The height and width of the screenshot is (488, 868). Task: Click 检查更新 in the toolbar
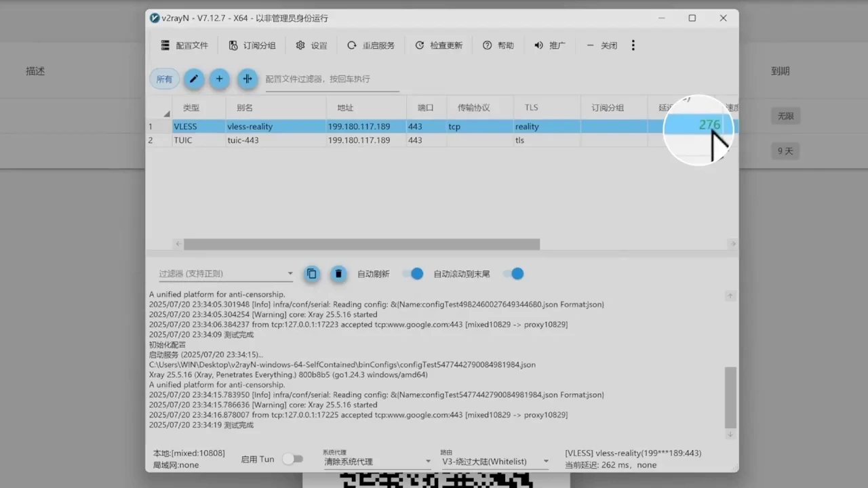[438, 45]
